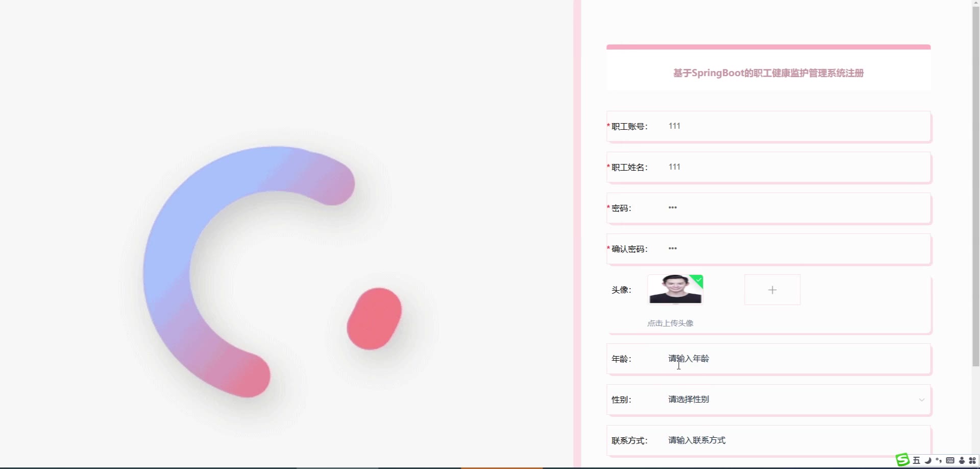Click the 请输入联系方式 contact field
980x469 pixels.
pyautogui.click(x=796, y=440)
